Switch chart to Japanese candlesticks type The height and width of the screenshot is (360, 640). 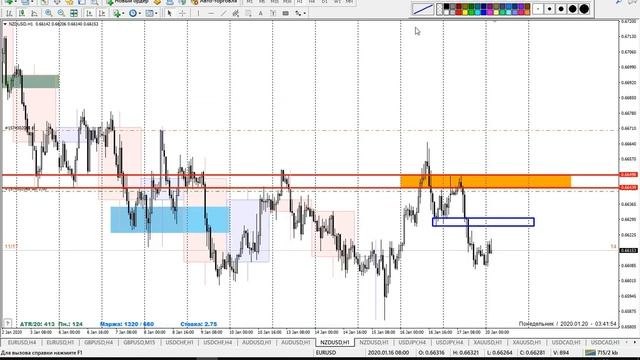point(22,13)
